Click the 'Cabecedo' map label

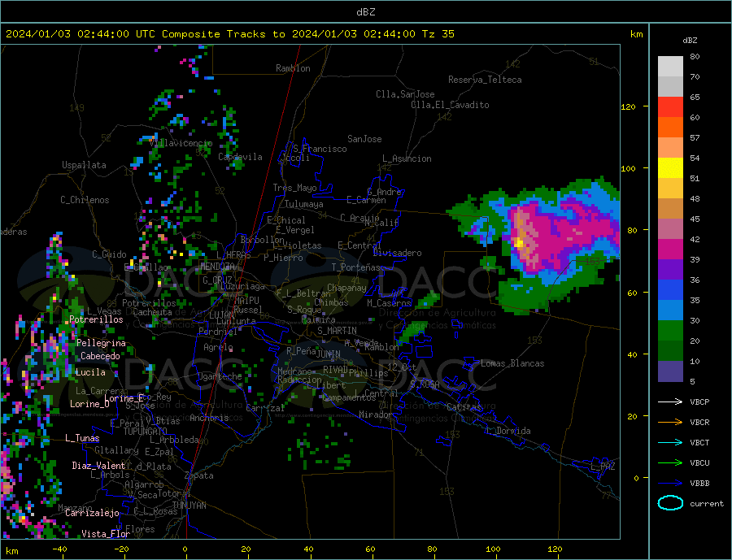tap(100, 356)
